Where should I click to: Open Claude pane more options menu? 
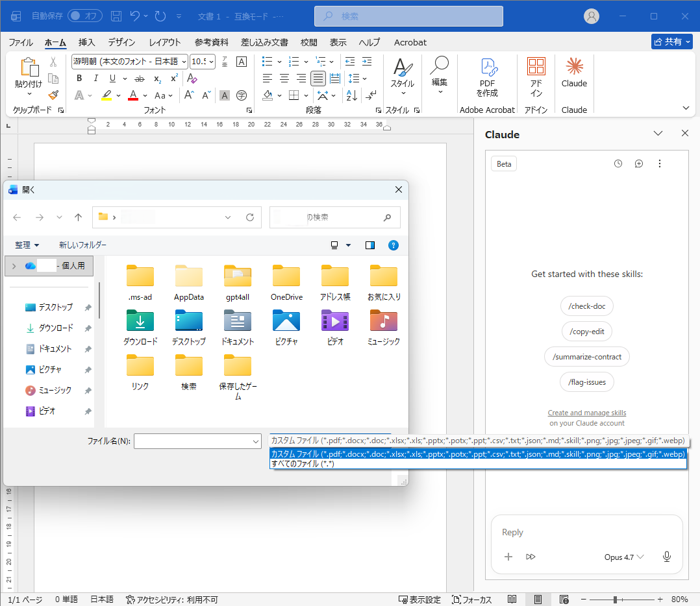pos(659,164)
